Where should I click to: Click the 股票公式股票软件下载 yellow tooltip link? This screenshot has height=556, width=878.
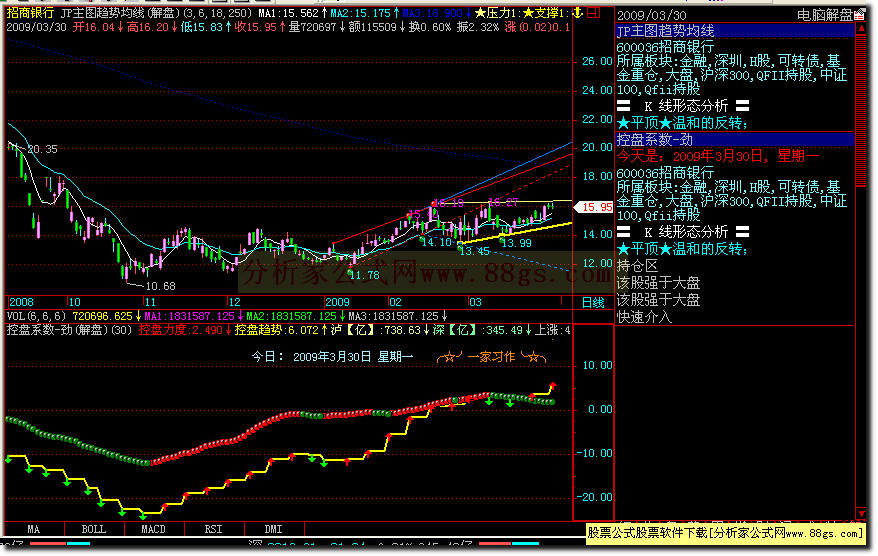click(725, 534)
